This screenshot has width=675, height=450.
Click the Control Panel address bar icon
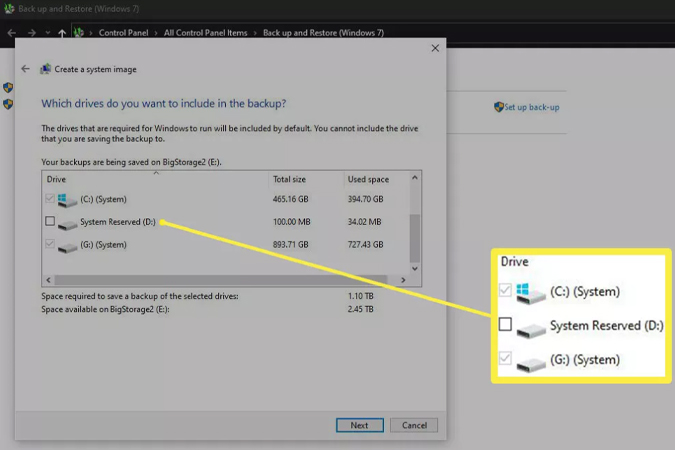pyautogui.click(x=79, y=32)
